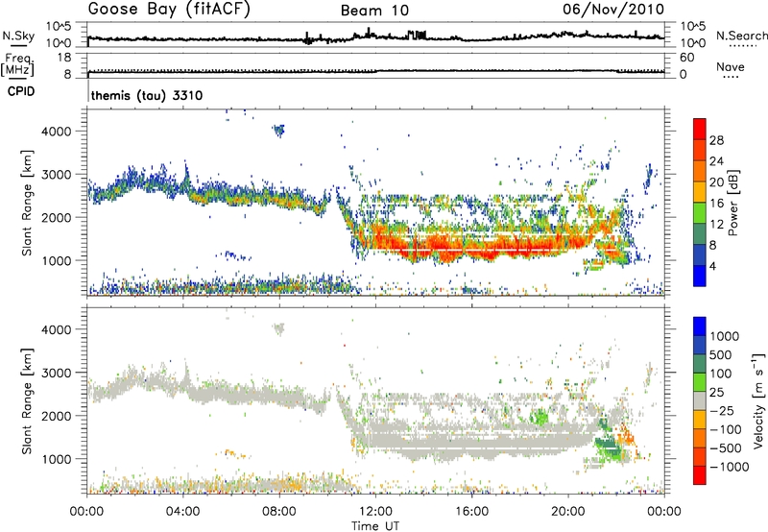Screen dimensions: 768x532
Task: Click the "Nave" legend label
Action: pyautogui.click(x=731, y=67)
